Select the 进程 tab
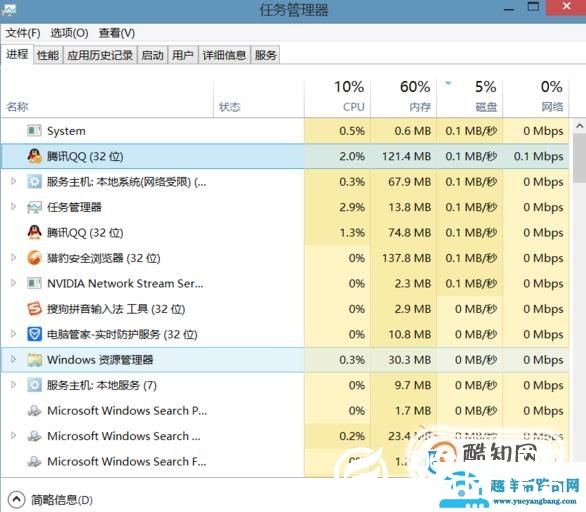 click(17, 54)
